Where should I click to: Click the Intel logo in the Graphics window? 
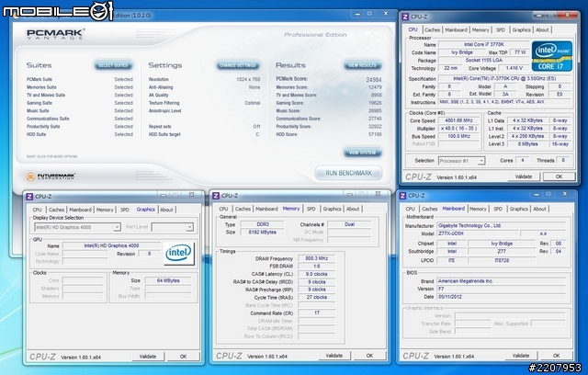[x=179, y=253]
